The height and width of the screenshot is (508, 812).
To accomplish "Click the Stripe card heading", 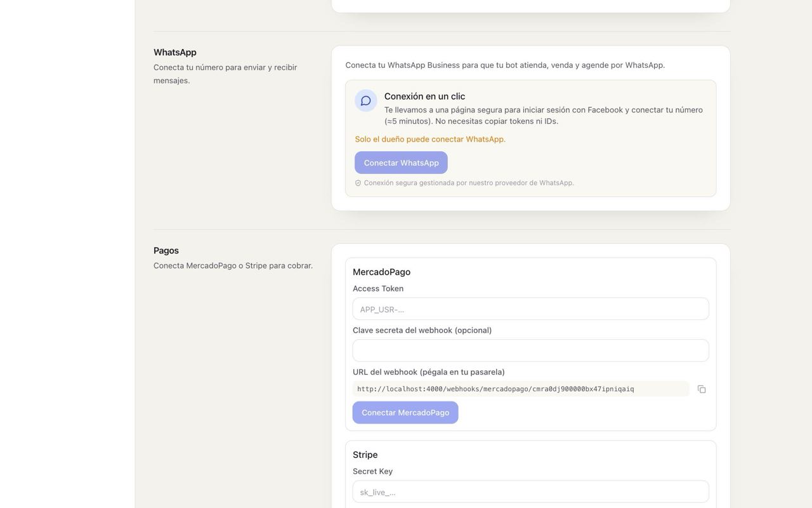I will (365, 455).
